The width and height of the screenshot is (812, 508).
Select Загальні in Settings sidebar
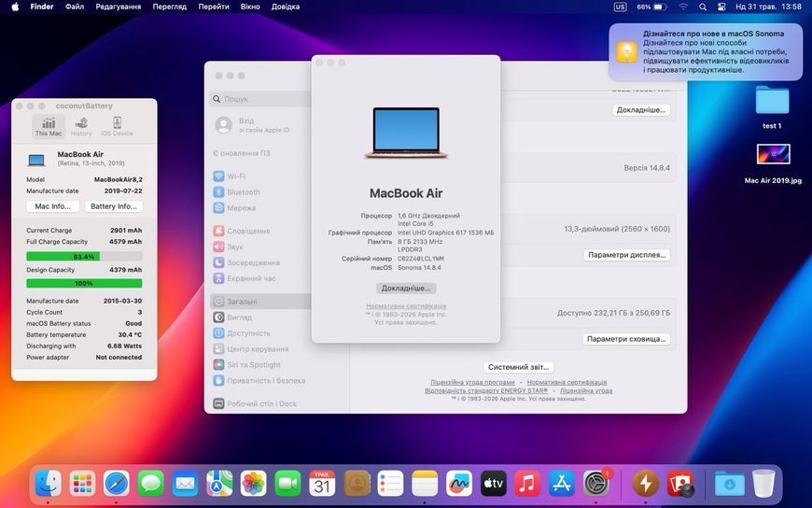(260, 302)
